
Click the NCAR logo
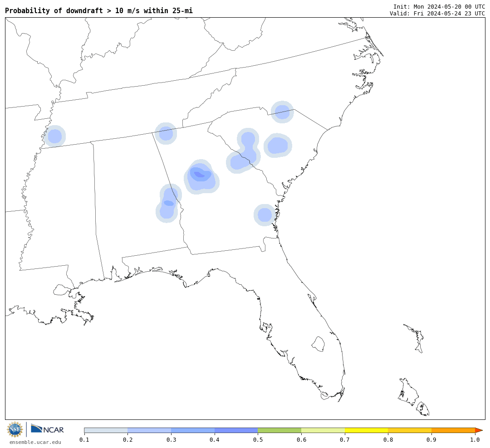tap(48, 429)
